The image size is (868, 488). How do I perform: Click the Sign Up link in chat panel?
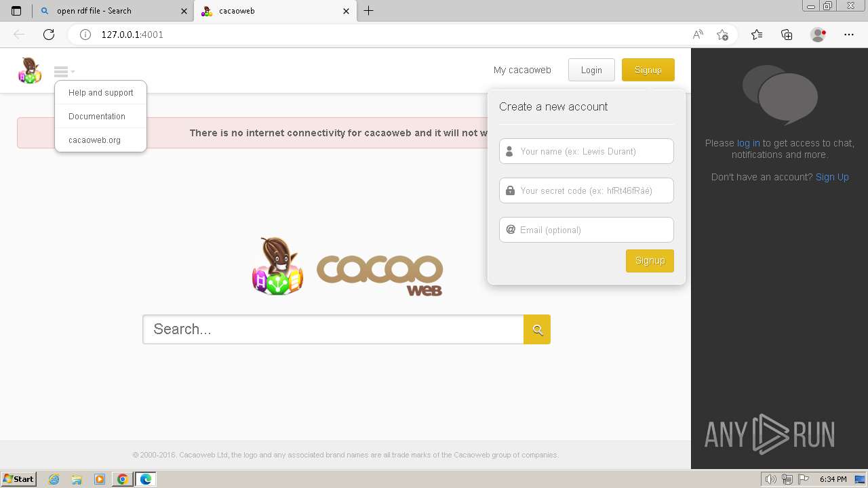(832, 177)
